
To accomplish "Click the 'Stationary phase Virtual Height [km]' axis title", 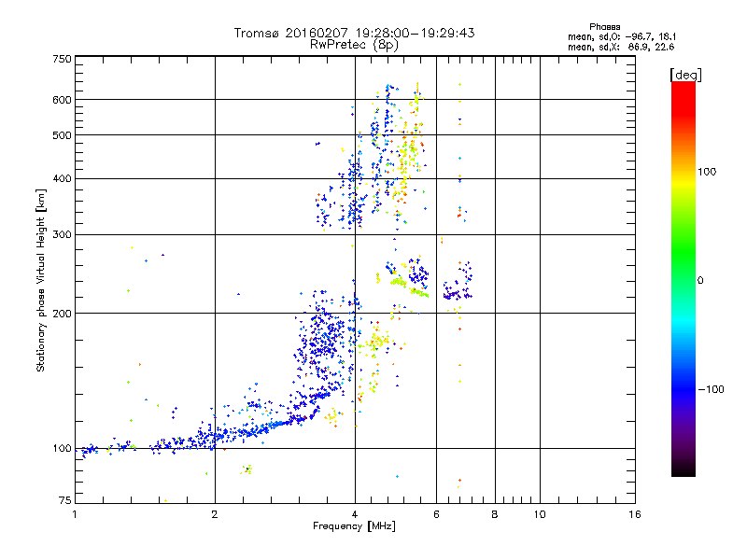I will (x=41, y=280).
